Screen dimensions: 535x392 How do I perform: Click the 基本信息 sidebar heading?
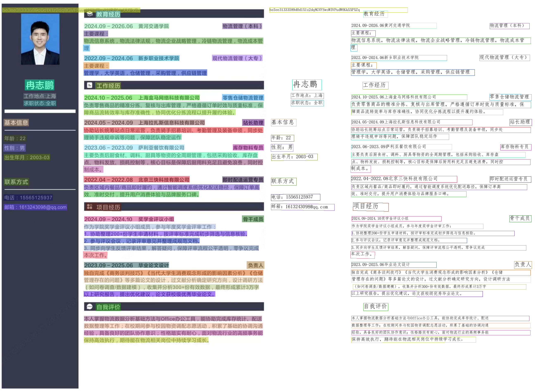click(x=16, y=123)
